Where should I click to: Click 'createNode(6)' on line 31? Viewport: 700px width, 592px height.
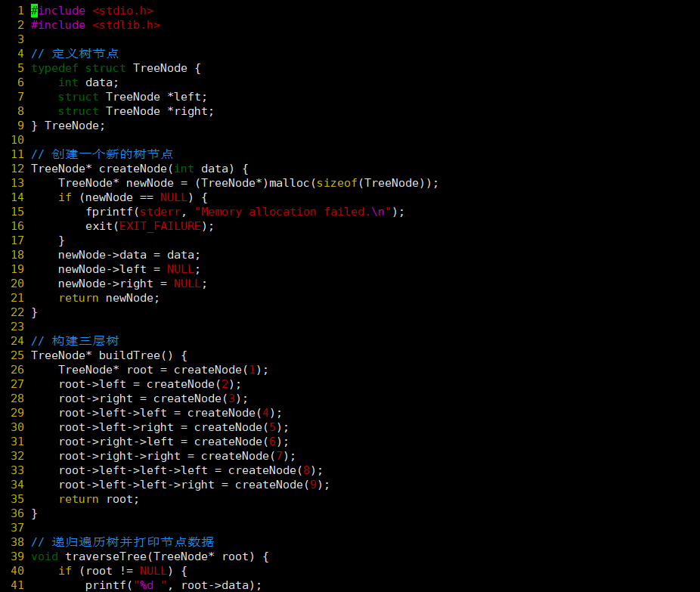pos(238,441)
